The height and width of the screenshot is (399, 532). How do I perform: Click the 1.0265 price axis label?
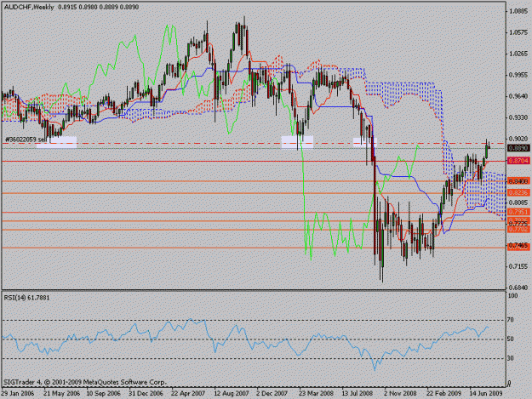pyautogui.click(x=518, y=54)
